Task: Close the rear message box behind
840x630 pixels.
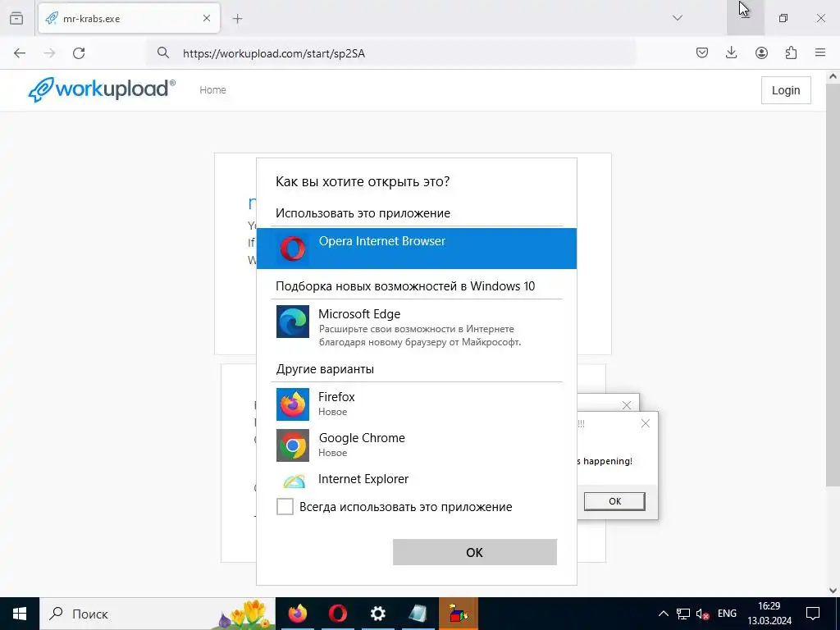Action: coord(627,405)
